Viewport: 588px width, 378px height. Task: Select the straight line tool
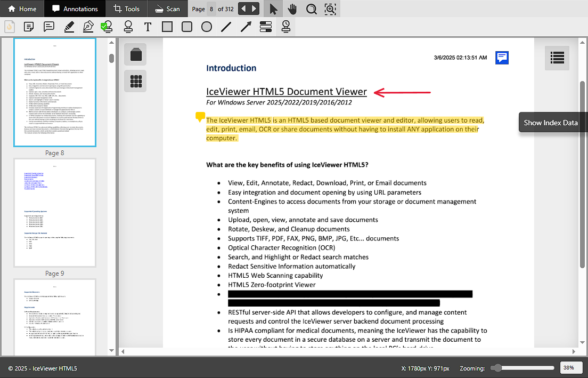[x=226, y=27]
